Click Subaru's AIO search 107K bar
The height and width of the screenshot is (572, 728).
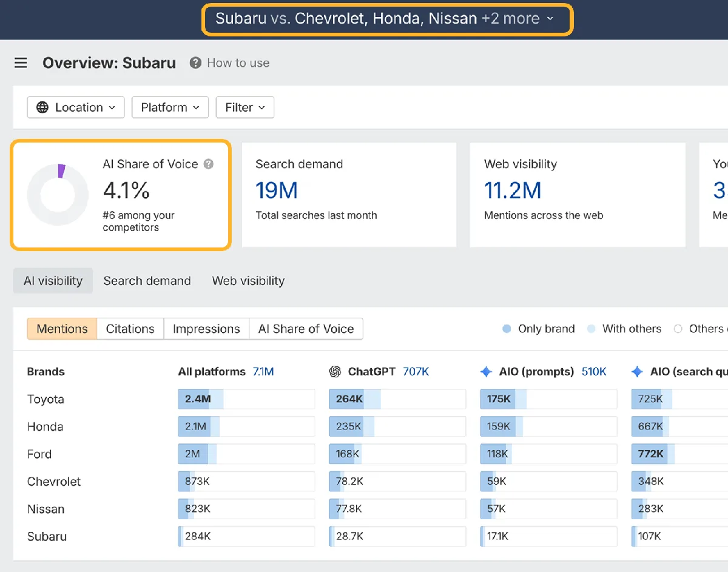point(679,536)
